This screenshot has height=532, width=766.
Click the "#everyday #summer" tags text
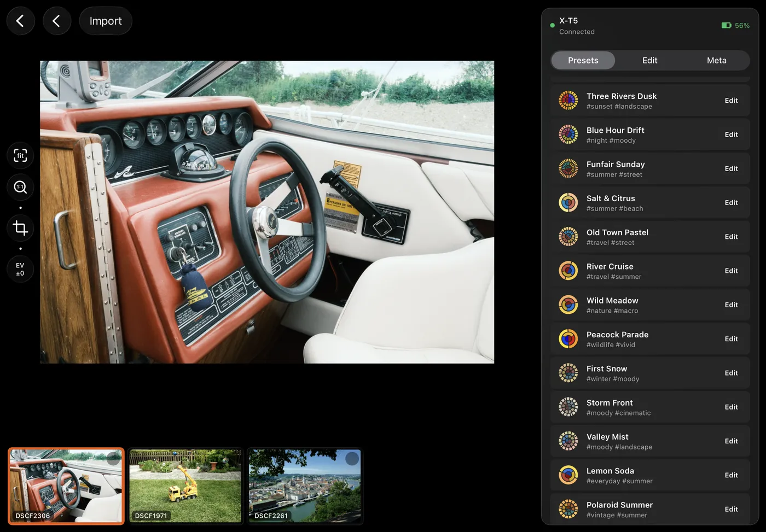(x=619, y=481)
